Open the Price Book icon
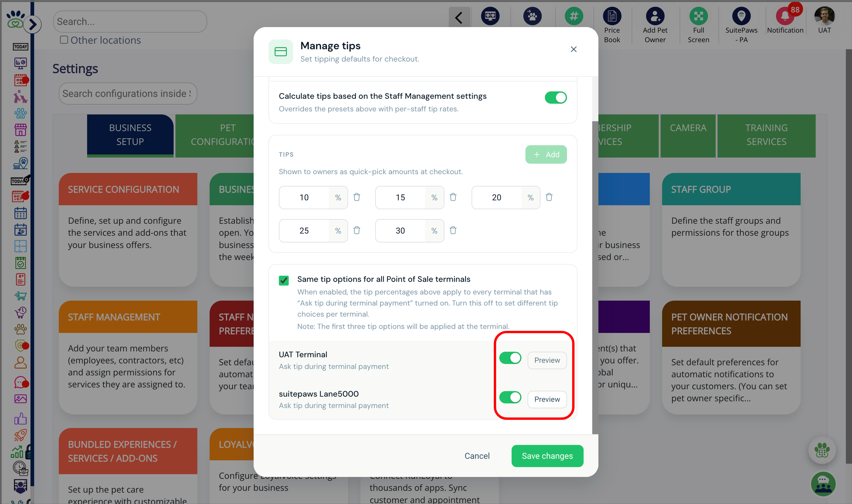The width and height of the screenshot is (852, 504). (x=612, y=16)
